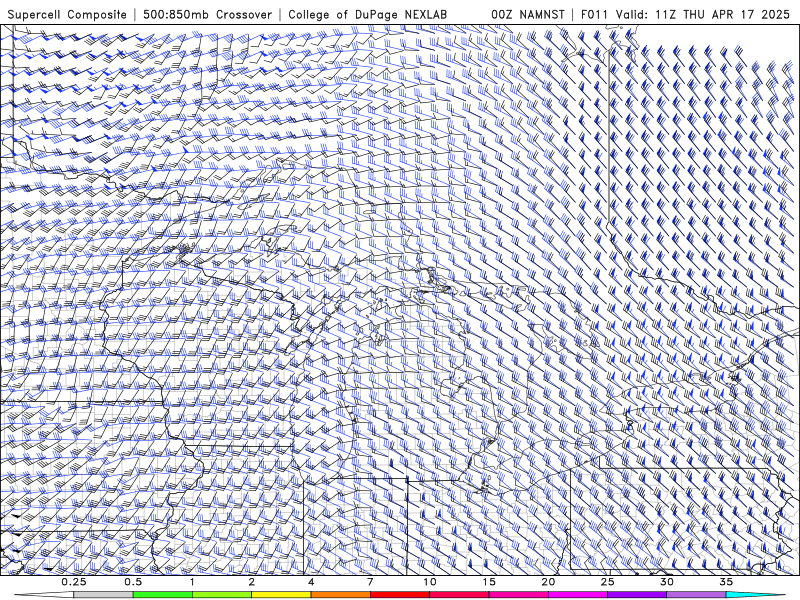Click the '30' legend value
This screenshot has width=800, height=600.
click(666, 582)
